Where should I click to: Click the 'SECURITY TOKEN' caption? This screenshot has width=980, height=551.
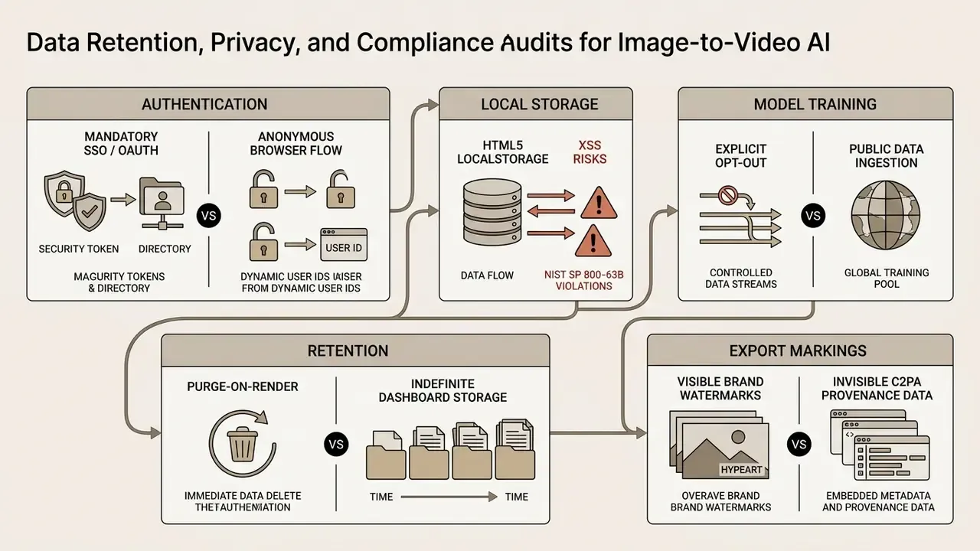pos(79,249)
